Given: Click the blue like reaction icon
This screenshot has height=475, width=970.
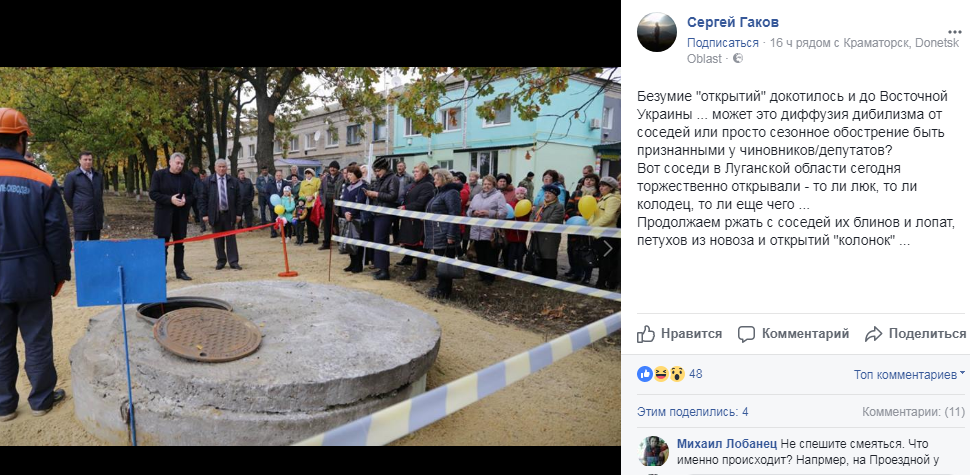Looking at the screenshot, I should point(645,374).
